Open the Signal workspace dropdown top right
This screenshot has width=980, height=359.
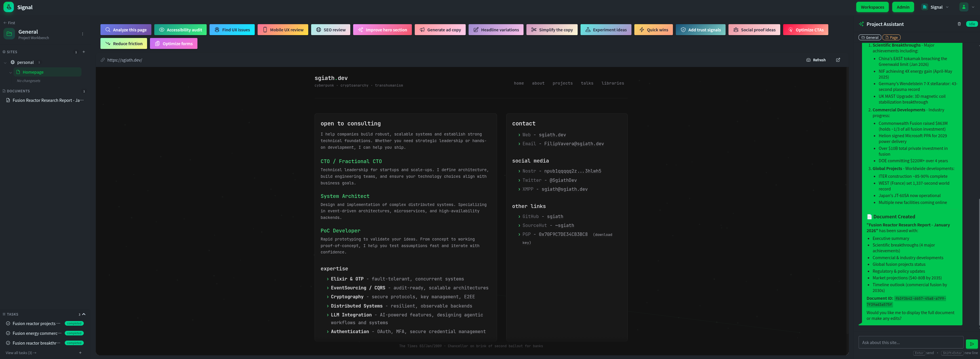click(x=935, y=7)
